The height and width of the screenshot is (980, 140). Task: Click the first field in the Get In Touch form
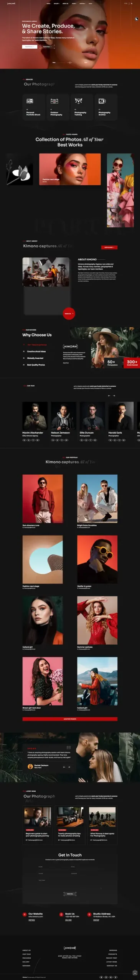point(53,867)
